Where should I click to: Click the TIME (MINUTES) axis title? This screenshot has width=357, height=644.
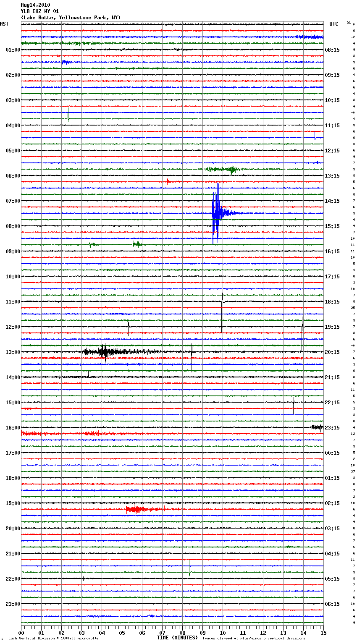pyautogui.click(x=177, y=638)
